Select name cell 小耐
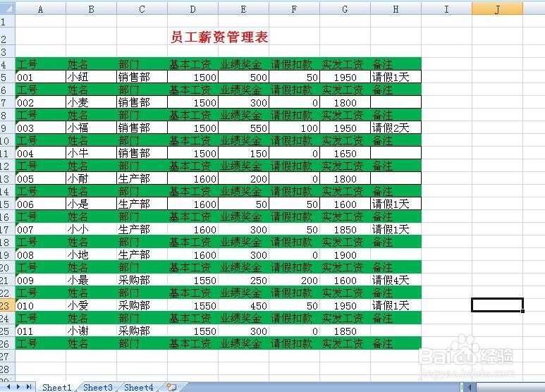545x392 pixels. click(x=92, y=178)
